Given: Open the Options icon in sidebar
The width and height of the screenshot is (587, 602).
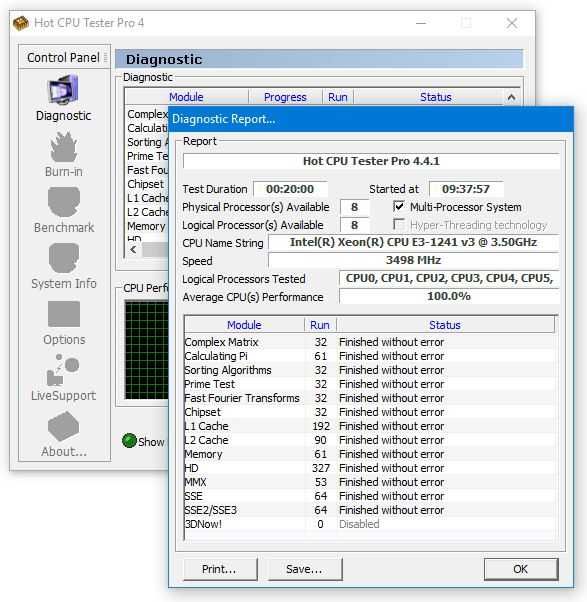Looking at the screenshot, I should (64, 314).
